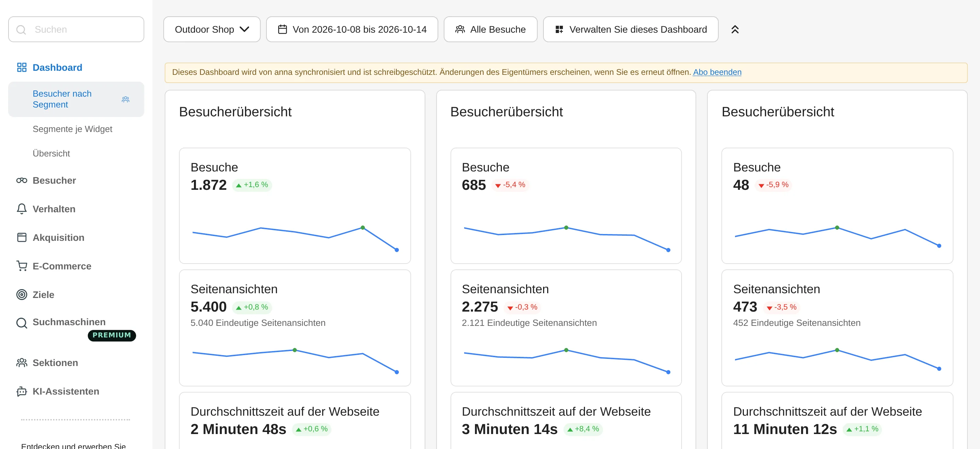This screenshot has height=449, width=980.
Task: Click the window icon next to Akquisition
Action: pyautogui.click(x=22, y=237)
